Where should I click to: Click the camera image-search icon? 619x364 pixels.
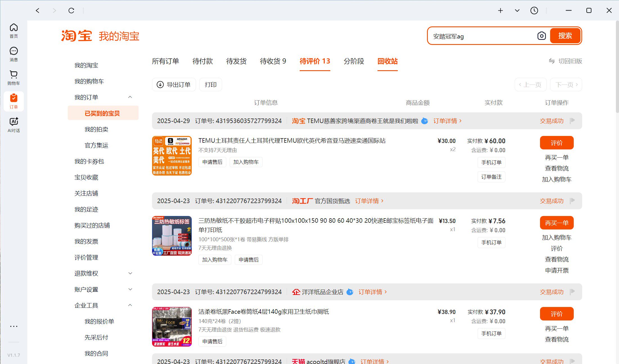click(x=541, y=36)
